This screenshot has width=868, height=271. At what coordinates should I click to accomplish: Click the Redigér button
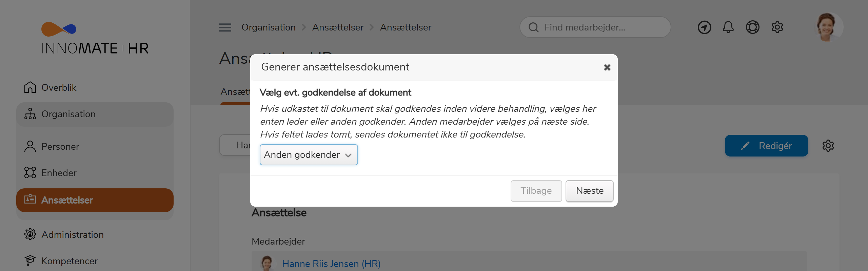click(766, 146)
